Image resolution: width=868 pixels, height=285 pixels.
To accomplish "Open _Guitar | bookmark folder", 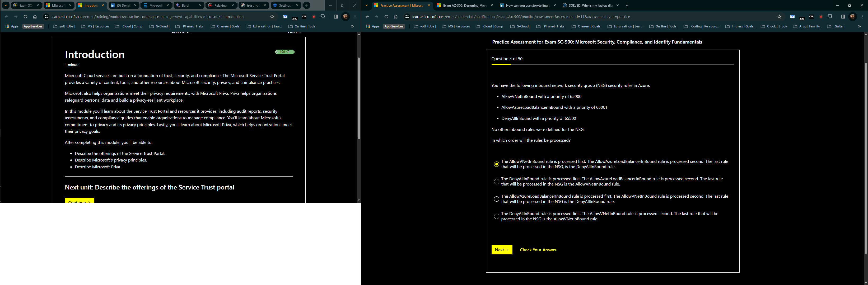I will 836,26.
